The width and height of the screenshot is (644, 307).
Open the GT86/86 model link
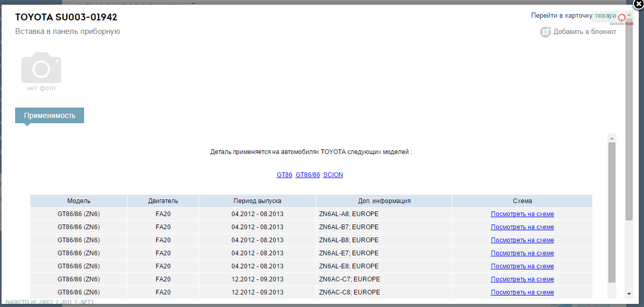[308, 175]
